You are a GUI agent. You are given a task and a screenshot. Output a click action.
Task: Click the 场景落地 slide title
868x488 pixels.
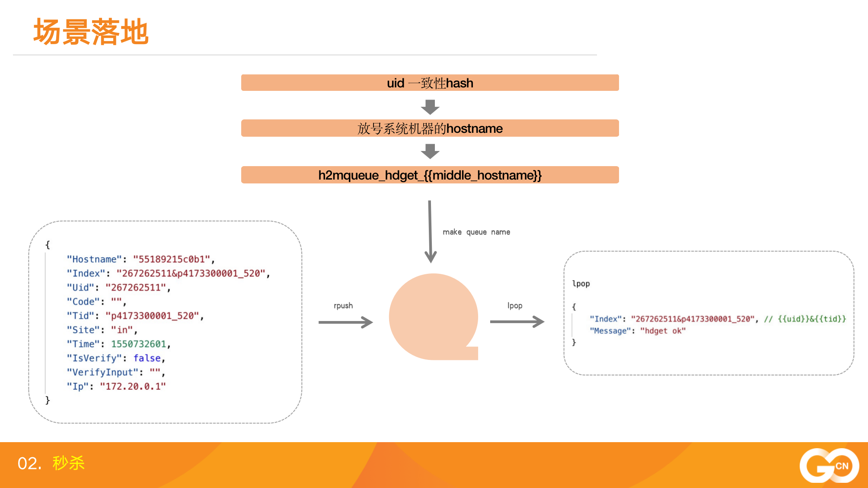click(91, 32)
